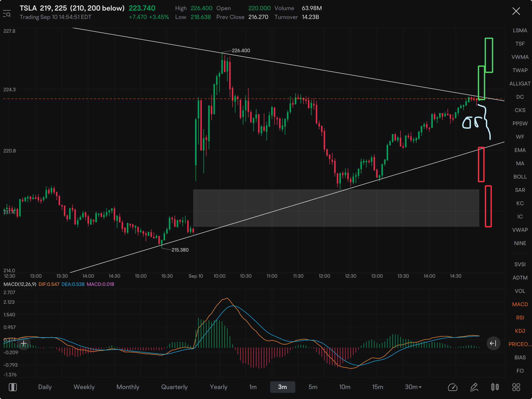This screenshot has width=532, height=399.
Task: Enable the DC indicator
Action: click(x=520, y=97)
